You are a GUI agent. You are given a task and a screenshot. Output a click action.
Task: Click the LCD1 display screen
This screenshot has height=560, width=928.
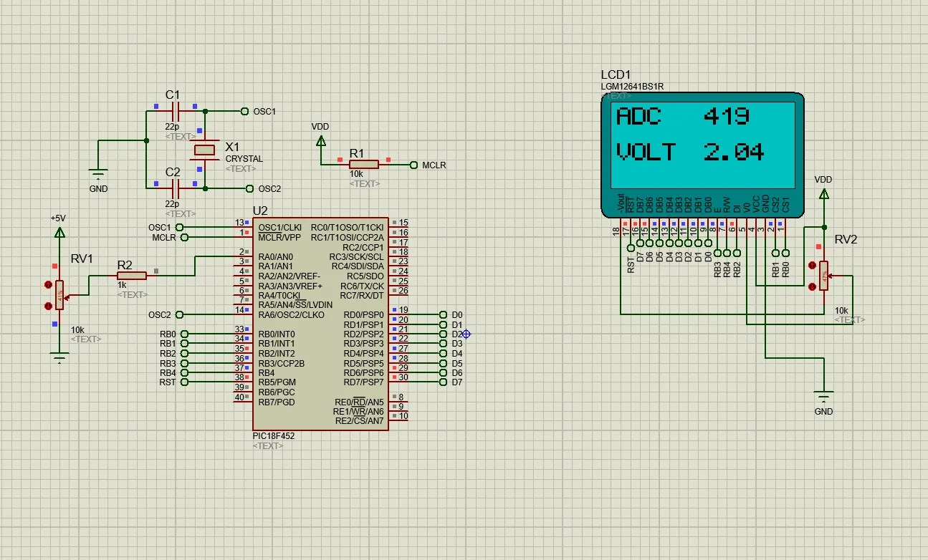click(x=702, y=143)
